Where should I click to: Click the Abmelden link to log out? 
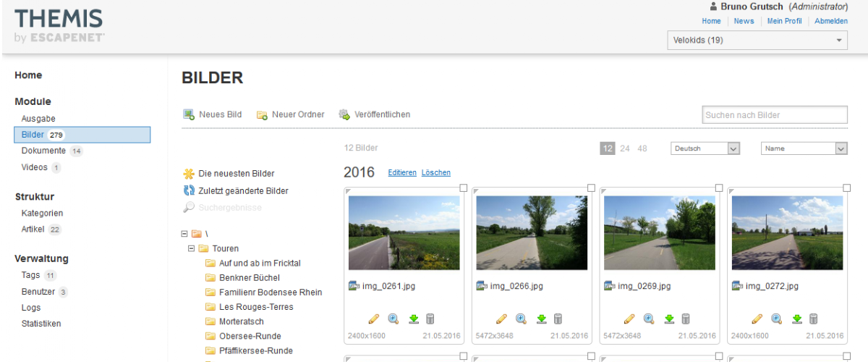[x=831, y=21]
